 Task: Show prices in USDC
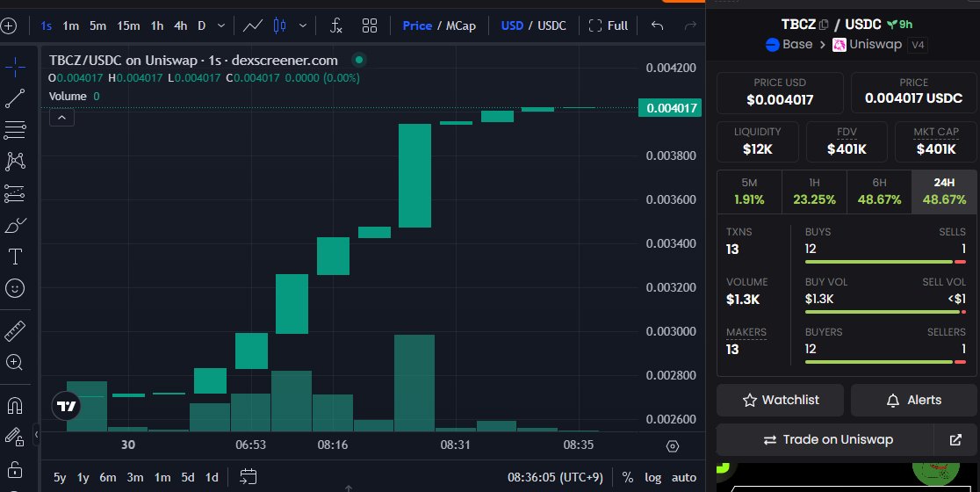point(551,25)
